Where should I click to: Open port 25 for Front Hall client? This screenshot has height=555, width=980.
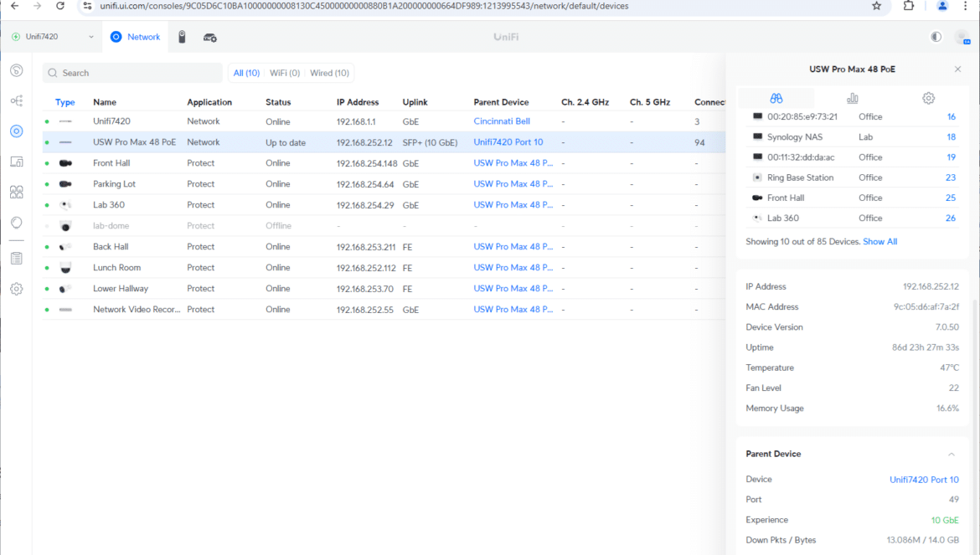[951, 198]
